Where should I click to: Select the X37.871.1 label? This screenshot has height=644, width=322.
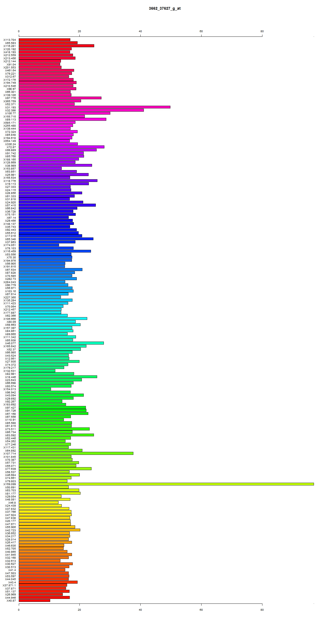pos(9,585)
